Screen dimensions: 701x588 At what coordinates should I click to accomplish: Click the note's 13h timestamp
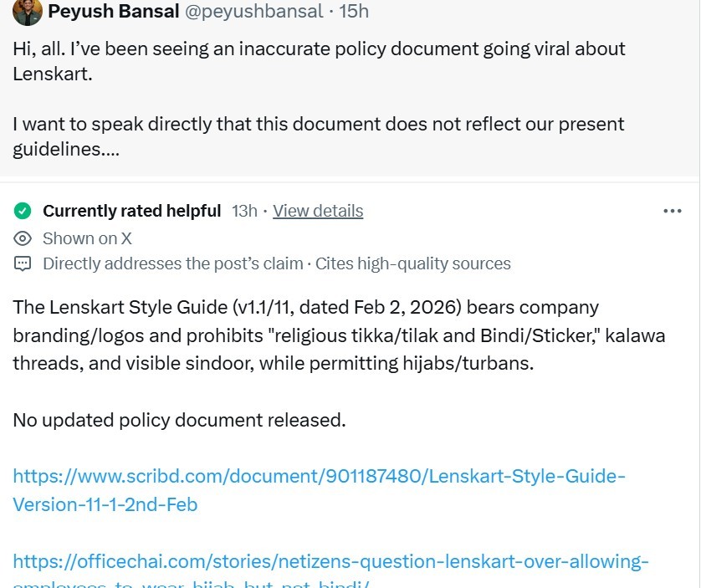point(244,211)
